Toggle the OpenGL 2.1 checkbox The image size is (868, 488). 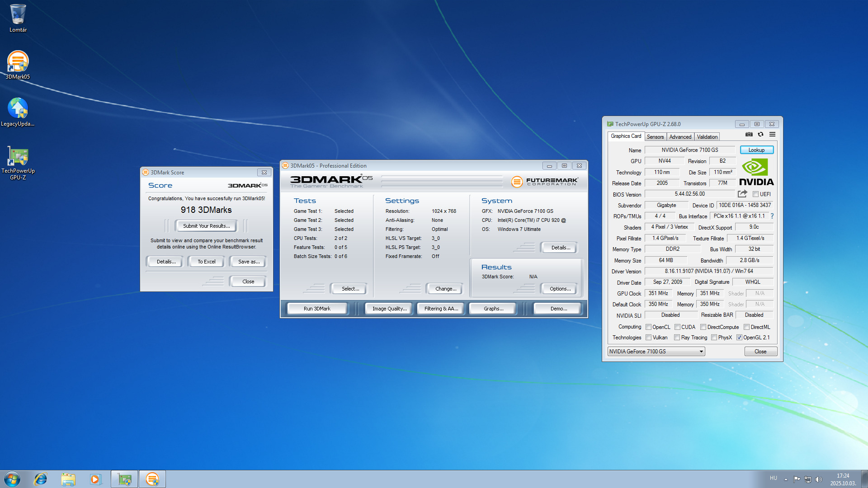[x=739, y=338]
